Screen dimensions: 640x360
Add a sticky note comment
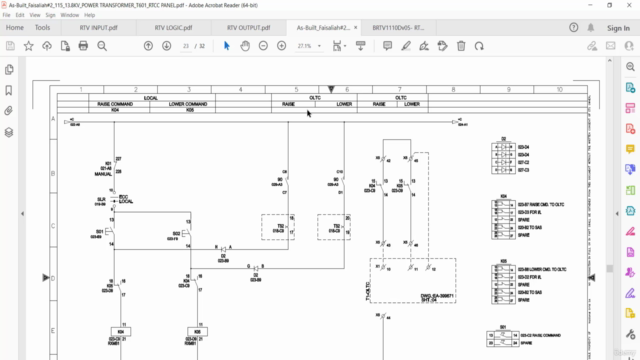(x=387, y=46)
